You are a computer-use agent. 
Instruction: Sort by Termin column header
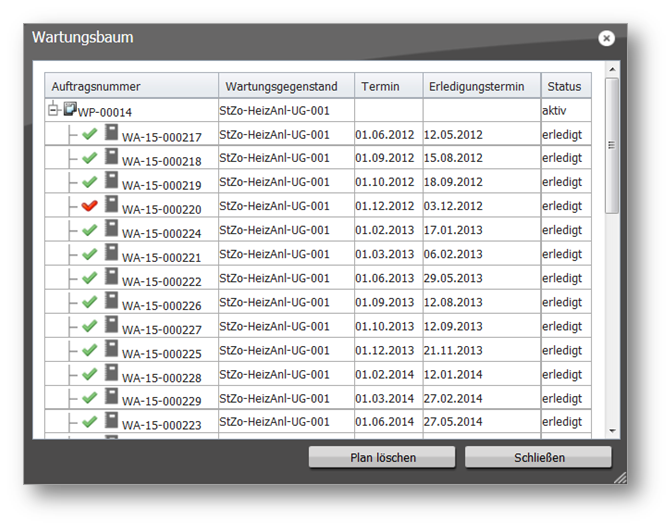pyautogui.click(x=389, y=86)
